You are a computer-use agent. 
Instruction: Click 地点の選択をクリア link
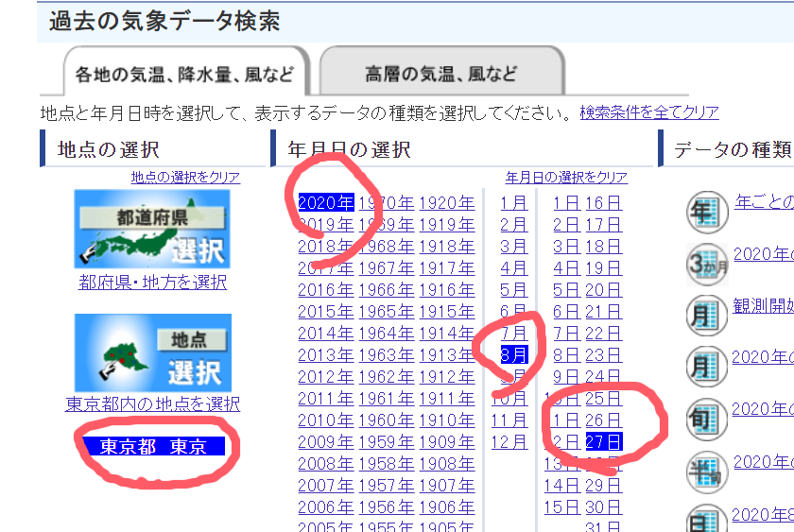[185, 177]
